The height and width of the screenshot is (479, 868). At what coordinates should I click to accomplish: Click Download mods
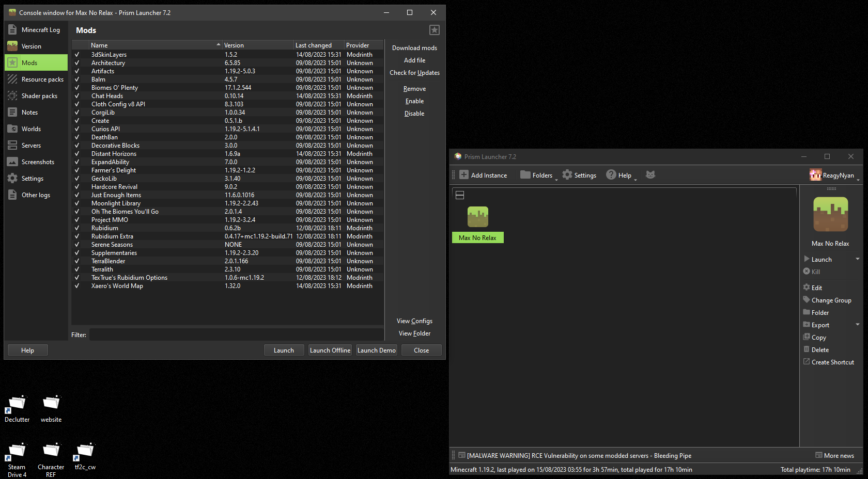pyautogui.click(x=414, y=48)
